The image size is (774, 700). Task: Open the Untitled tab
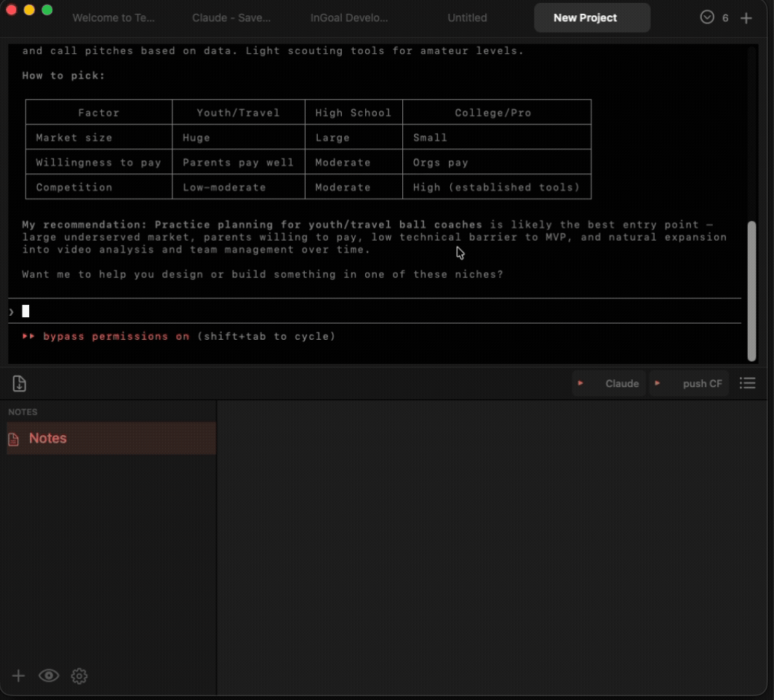[467, 17]
